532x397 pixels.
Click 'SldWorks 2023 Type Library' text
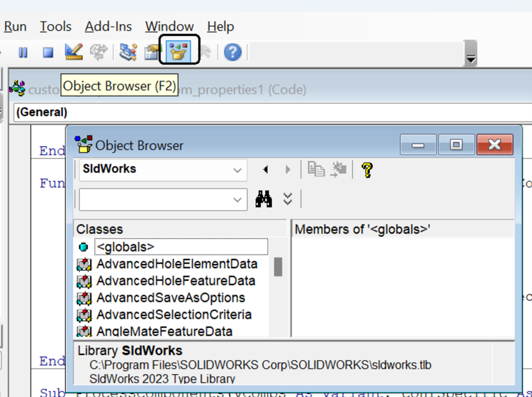pos(162,378)
